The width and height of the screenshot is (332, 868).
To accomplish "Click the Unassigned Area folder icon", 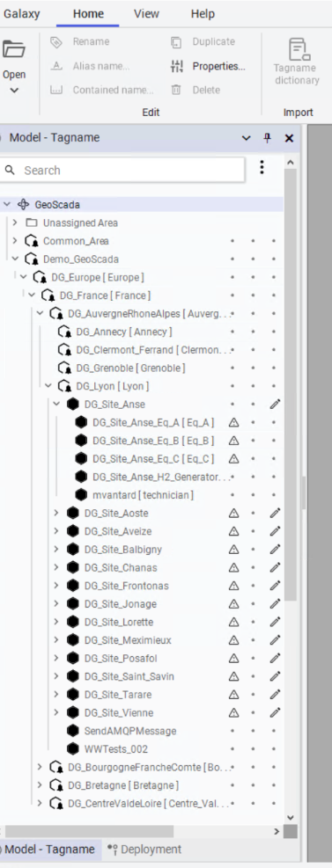I will tap(32, 222).
